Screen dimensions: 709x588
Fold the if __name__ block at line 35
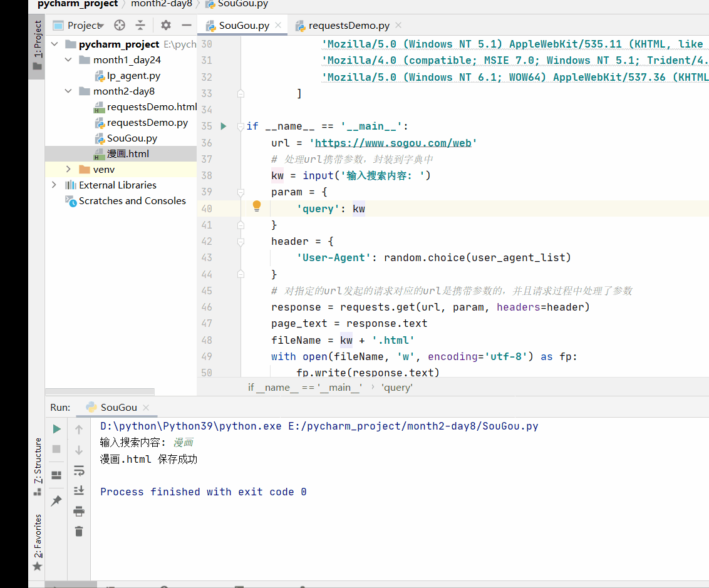tap(241, 126)
